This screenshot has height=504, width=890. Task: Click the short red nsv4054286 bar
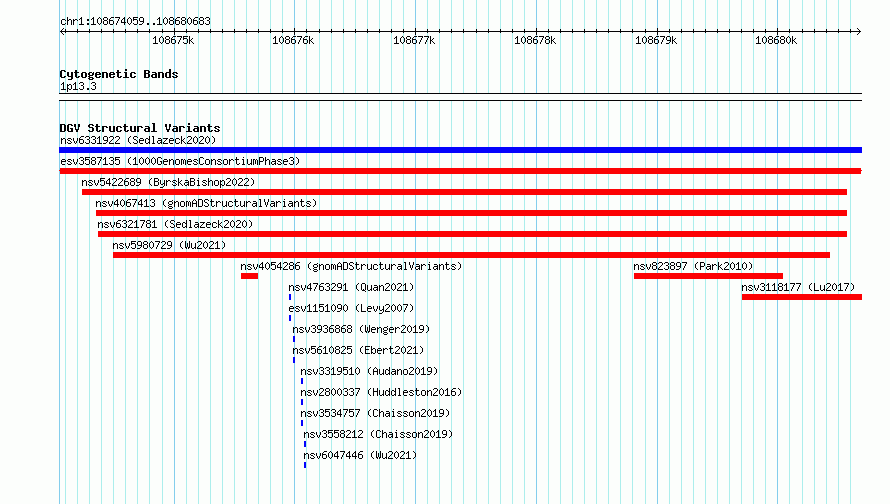tap(249, 276)
